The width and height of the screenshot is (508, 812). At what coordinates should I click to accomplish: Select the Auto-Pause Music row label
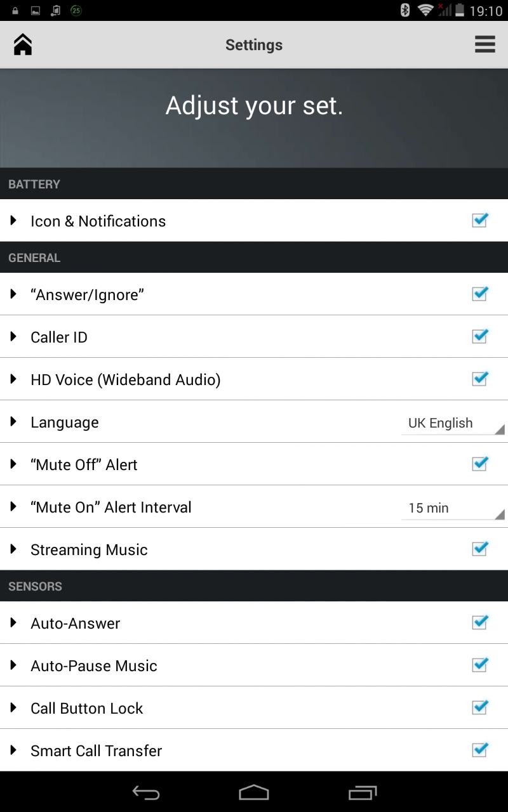point(94,665)
